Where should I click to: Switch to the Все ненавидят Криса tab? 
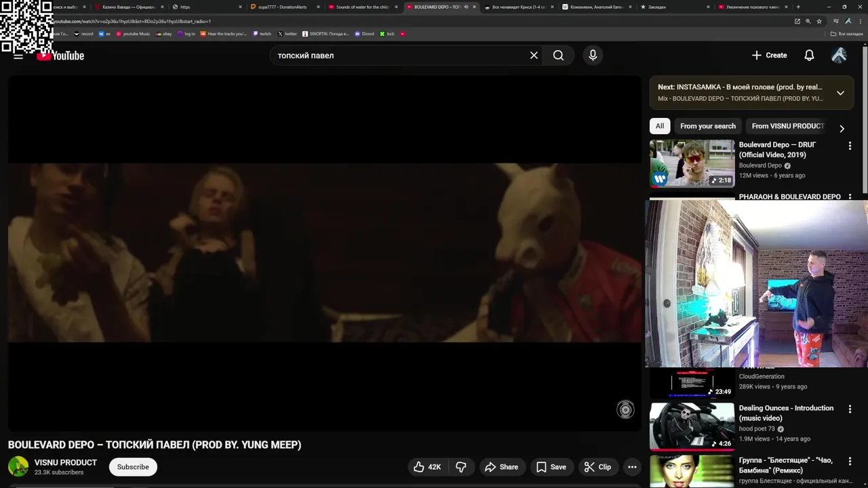click(x=518, y=7)
